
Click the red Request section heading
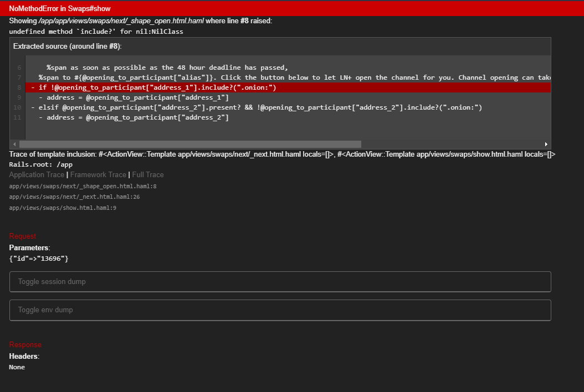[x=23, y=236]
